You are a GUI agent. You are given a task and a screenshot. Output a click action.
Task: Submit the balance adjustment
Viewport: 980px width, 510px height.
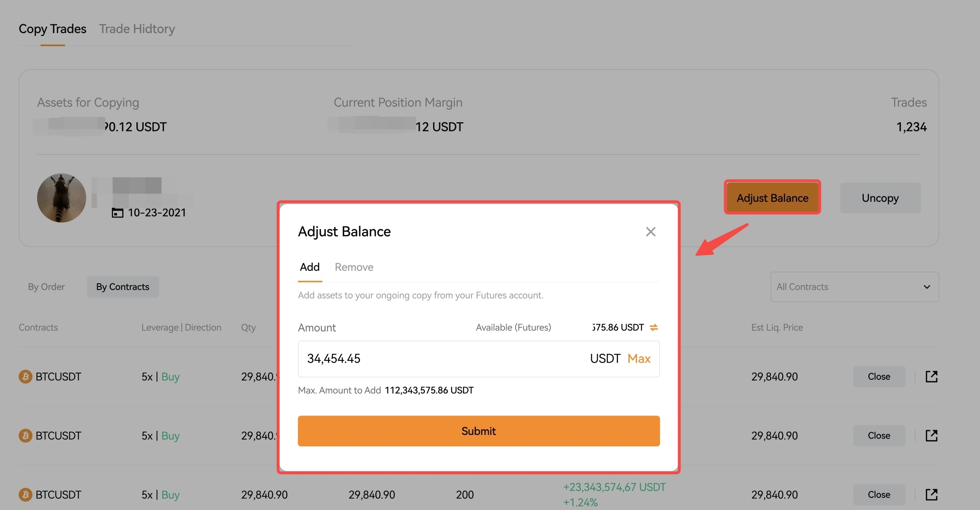coord(479,431)
